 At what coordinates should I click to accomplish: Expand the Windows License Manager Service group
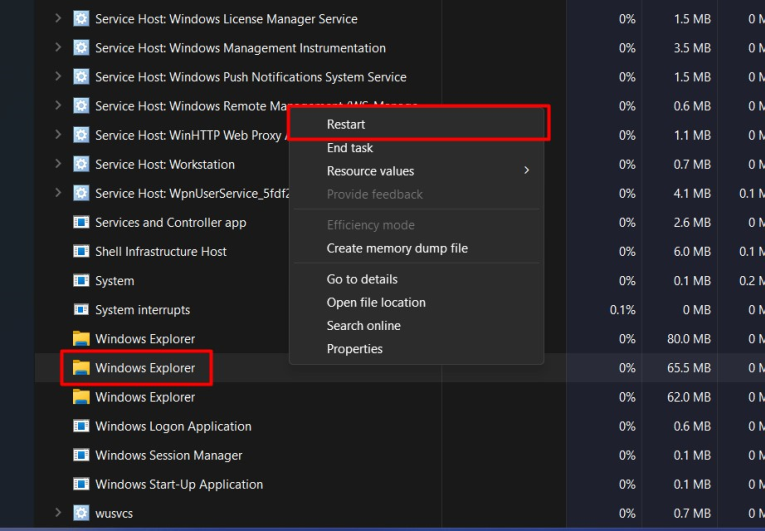coord(57,19)
